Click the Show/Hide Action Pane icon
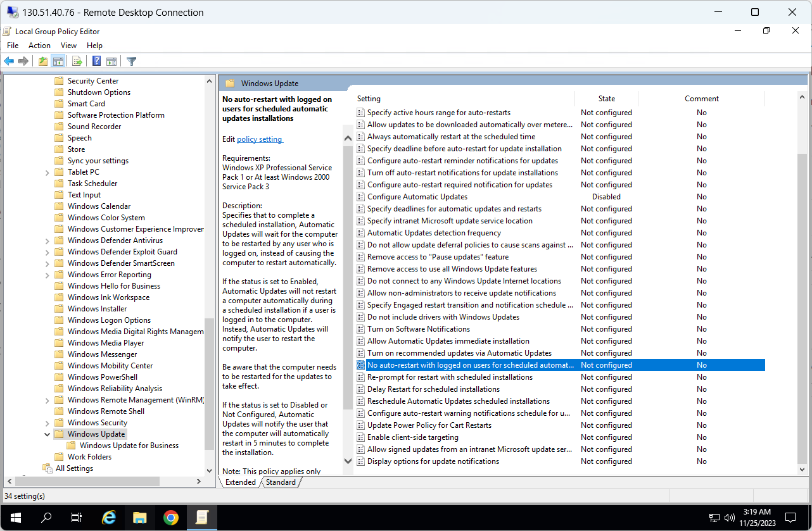The height and width of the screenshot is (531, 812). [111, 61]
